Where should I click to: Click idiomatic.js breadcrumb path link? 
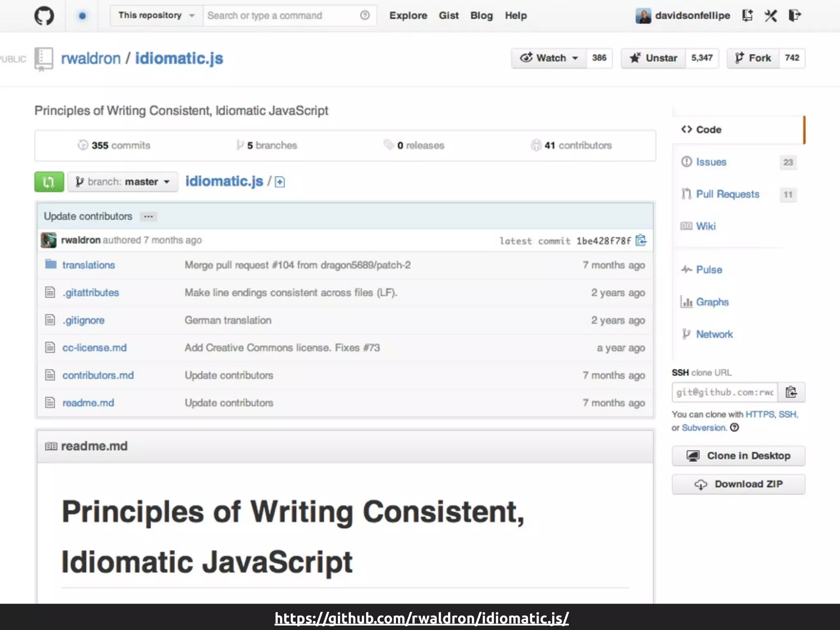[224, 181]
